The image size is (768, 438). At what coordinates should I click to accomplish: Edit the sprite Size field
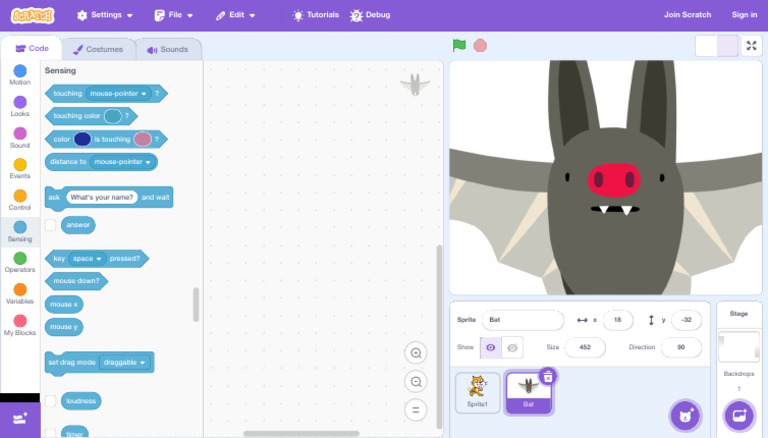pyautogui.click(x=585, y=347)
